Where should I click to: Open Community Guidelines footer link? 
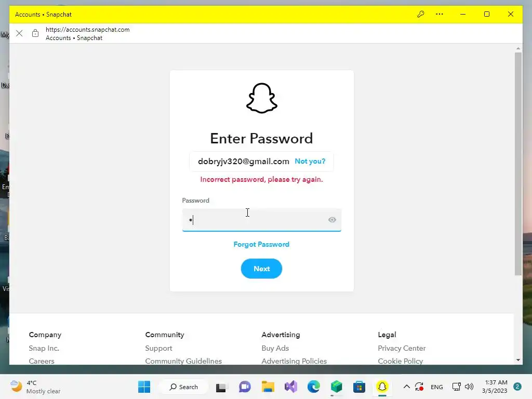click(x=183, y=361)
